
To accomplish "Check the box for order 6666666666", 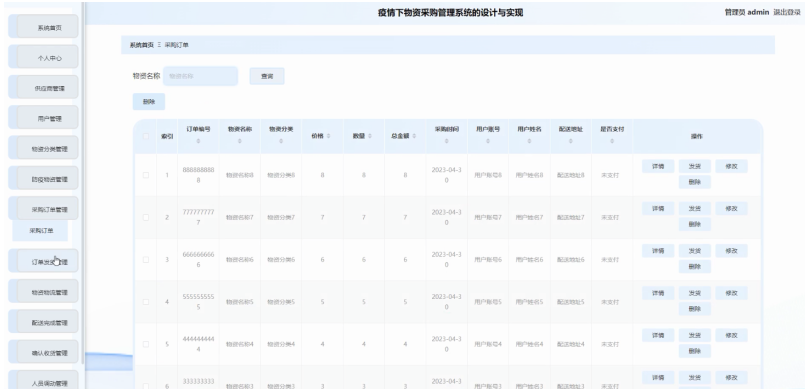I will pyautogui.click(x=146, y=260).
